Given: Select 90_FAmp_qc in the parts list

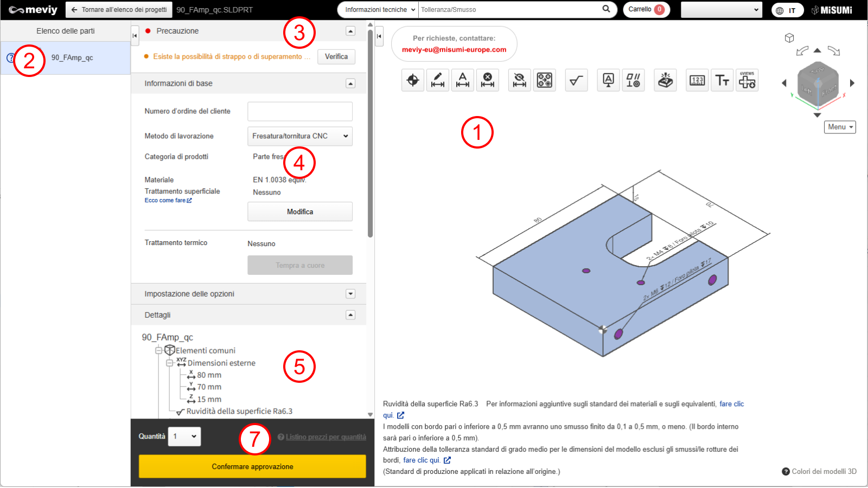Looking at the screenshot, I should point(72,58).
